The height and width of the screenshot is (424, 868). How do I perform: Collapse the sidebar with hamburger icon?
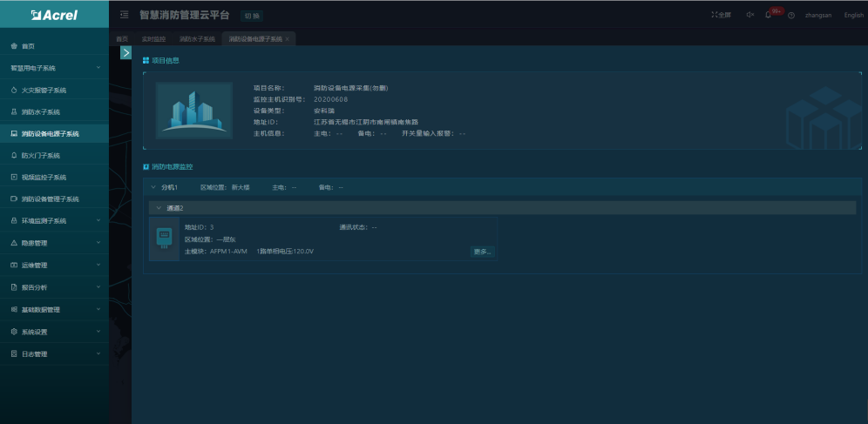(x=125, y=15)
